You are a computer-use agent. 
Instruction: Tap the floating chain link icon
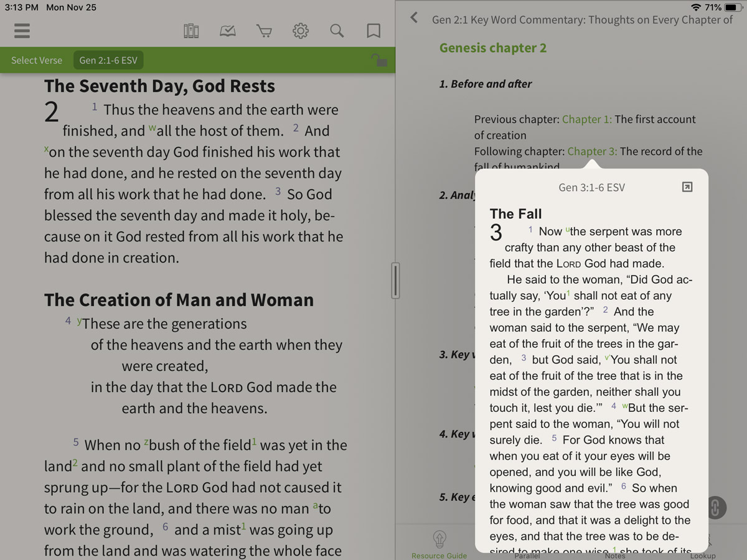pyautogui.click(x=715, y=508)
